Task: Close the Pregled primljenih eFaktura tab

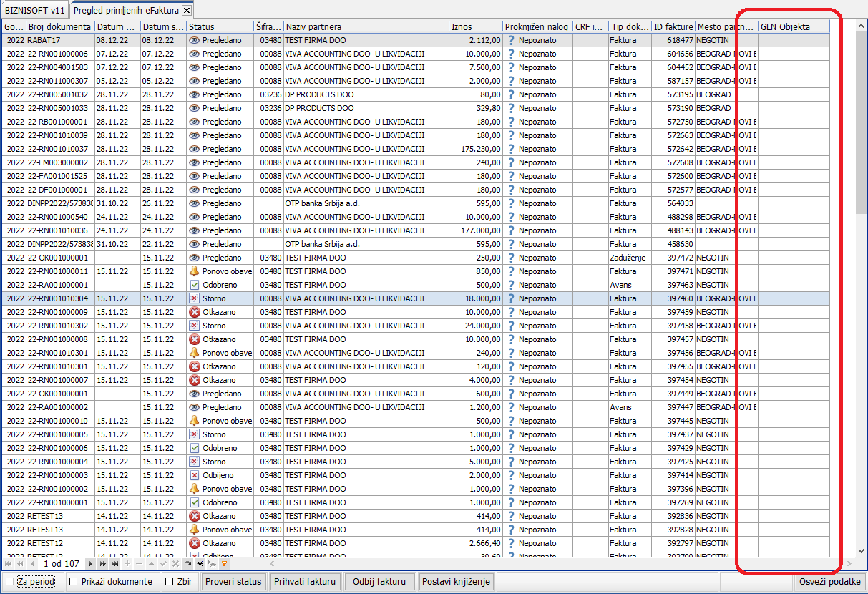Action: click(x=187, y=10)
